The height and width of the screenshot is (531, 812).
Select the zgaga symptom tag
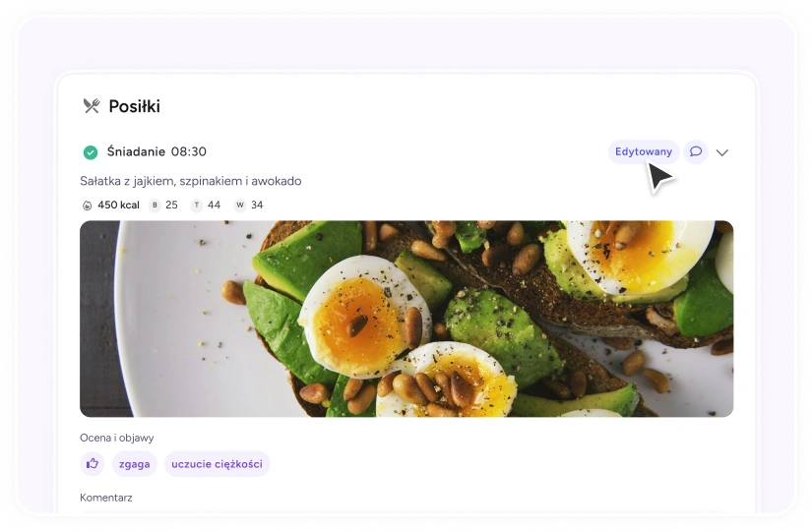(135, 464)
